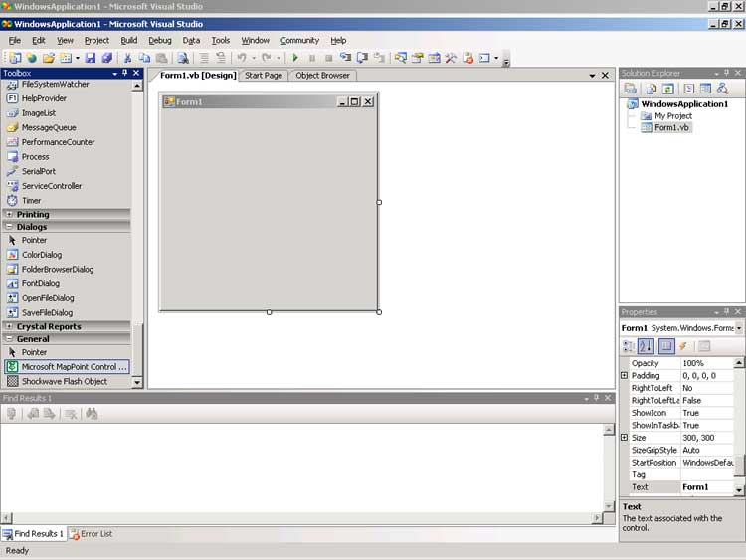Toggle Alphabetical sort in Properties panel
746x560 pixels.
(646, 346)
